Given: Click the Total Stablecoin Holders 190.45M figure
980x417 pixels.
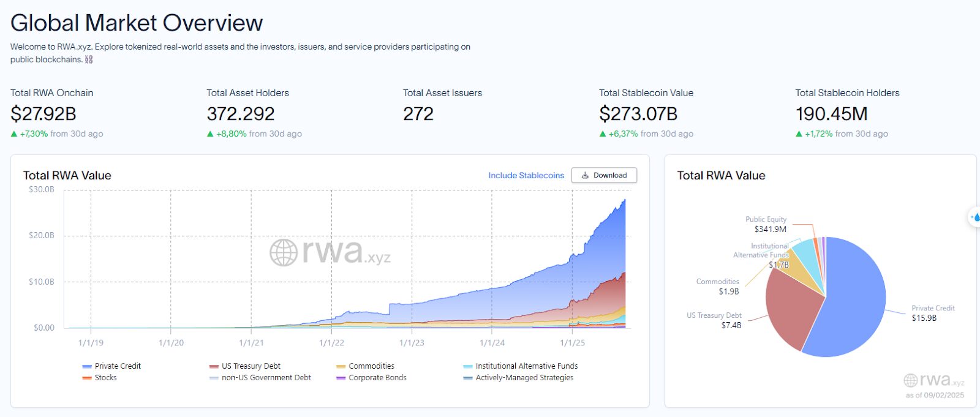Looking at the screenshot, I should [832, 114].
